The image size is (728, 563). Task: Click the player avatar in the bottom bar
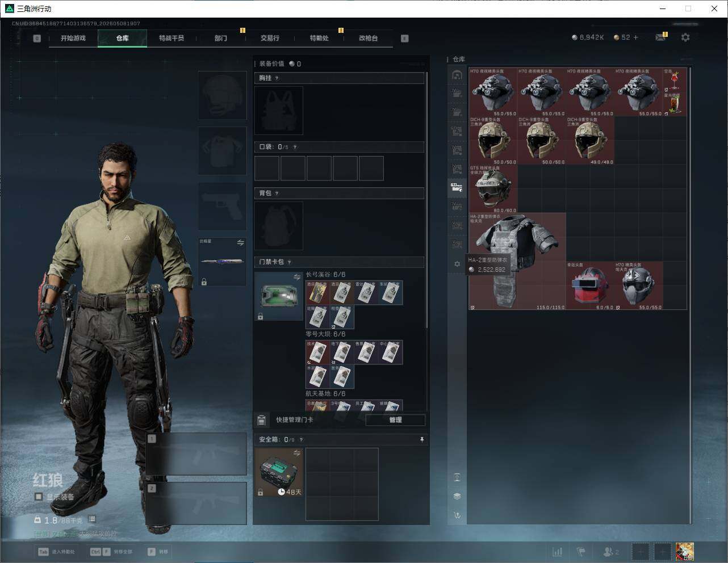(x=684, y=552)
